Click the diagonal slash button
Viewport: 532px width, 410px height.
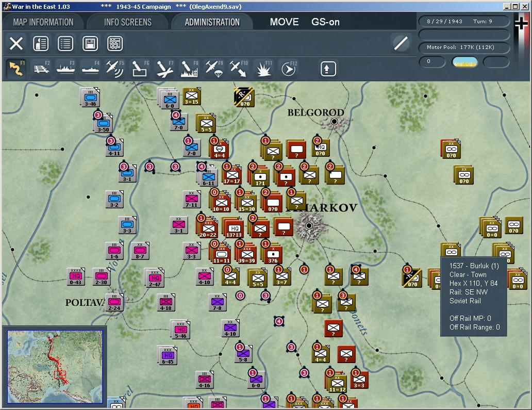[401, 43]
